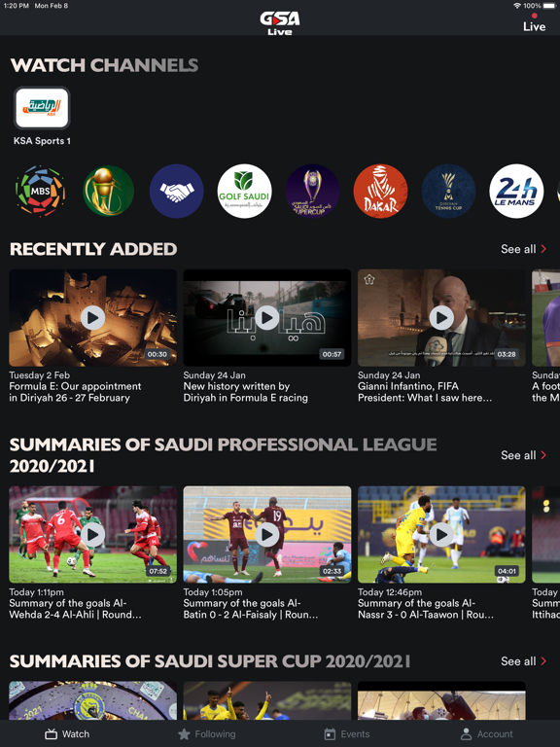Switch to the Events tab

click(x=347, y=734)
